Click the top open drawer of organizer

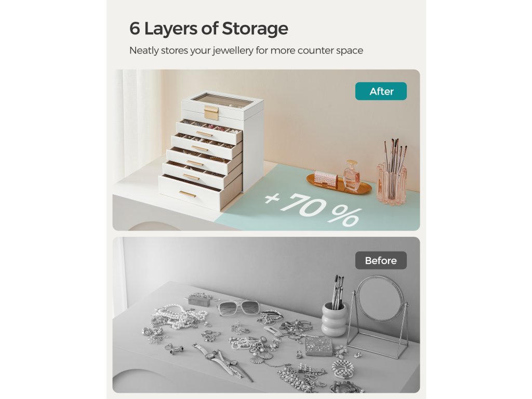coord(209,131)
